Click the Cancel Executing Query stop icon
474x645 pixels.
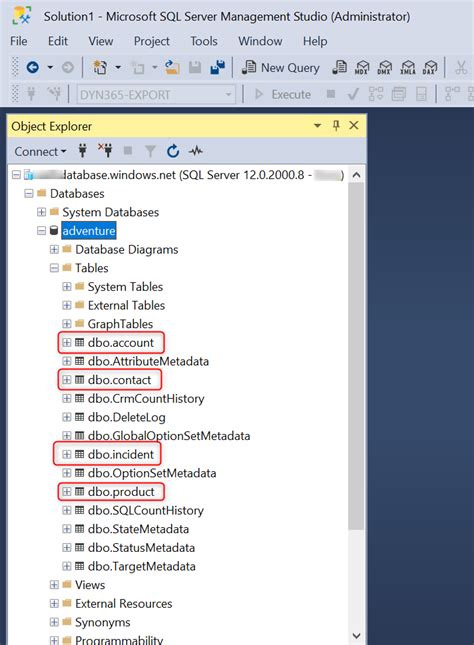[x=330, y=94]
